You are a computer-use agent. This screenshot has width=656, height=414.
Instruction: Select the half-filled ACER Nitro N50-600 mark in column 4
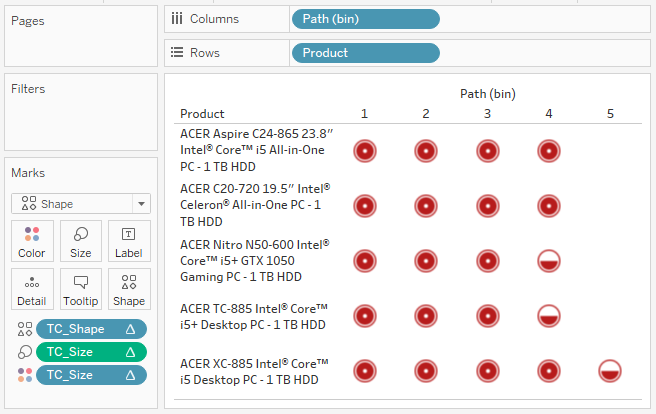(549, 261)
